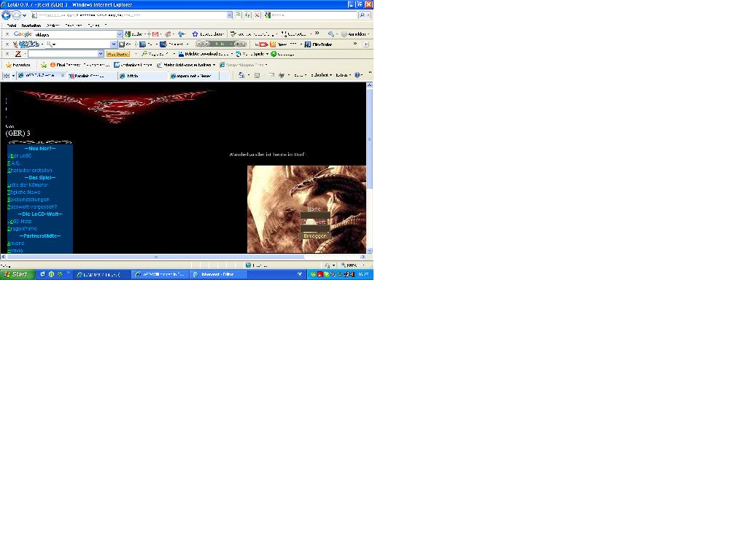Click 'Passwort vergessen?' link

[32, 206]
